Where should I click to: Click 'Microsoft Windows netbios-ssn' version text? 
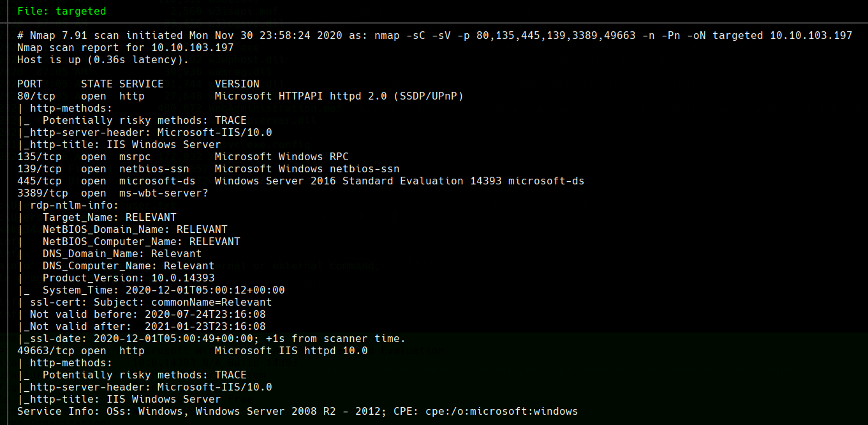[x=307, y=169]
